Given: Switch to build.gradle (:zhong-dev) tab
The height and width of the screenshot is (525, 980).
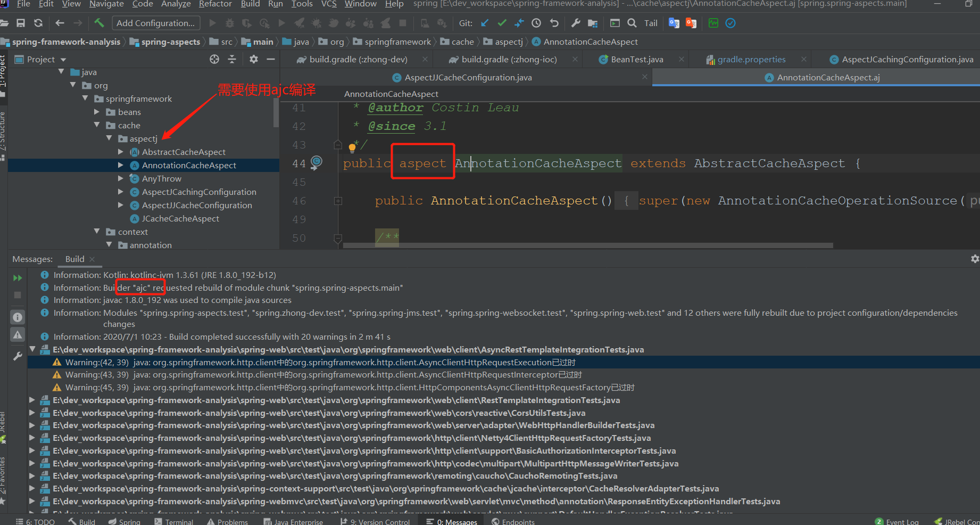Looking at the screenshot, I should 359,60.
